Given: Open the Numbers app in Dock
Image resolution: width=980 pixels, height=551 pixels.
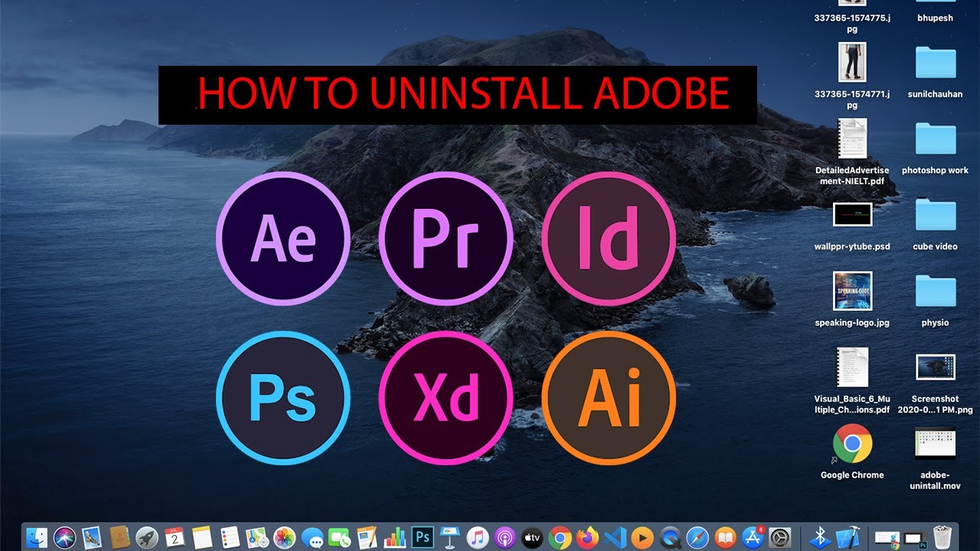Looking at the screenshot, I should point(394,537).
